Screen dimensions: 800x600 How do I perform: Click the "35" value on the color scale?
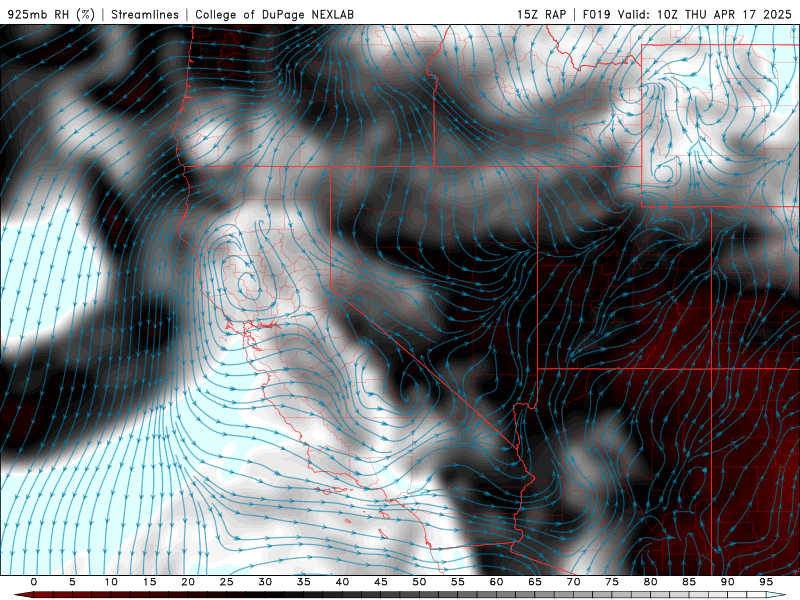(304, 582)
